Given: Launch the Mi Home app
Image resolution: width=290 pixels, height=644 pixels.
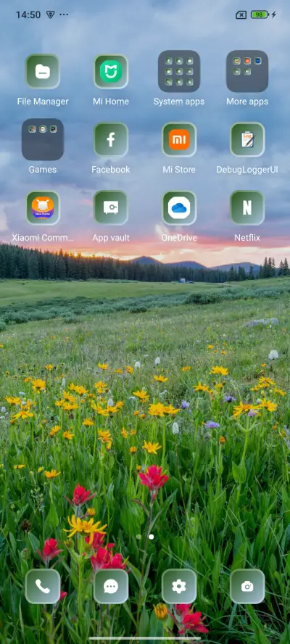Looking at the screenshot, I should click(x=111, y=72).
